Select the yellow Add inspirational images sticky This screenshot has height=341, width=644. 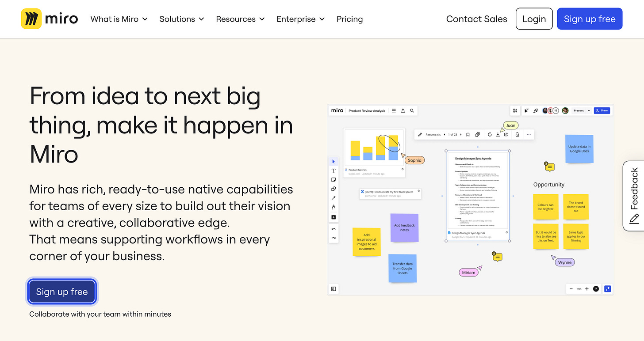(366, 242)
